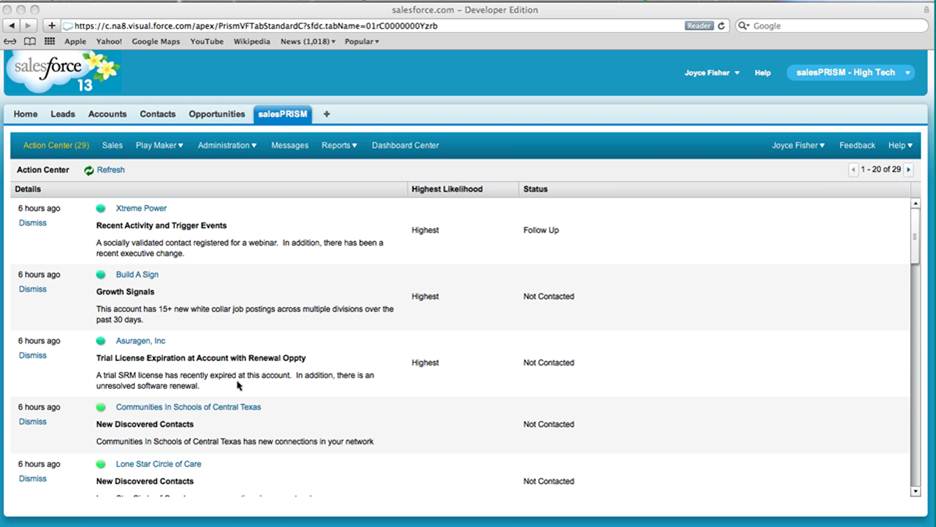Open the Dashboard Center menu item
This screenshot has width=936, height=527.
(405, 146)
